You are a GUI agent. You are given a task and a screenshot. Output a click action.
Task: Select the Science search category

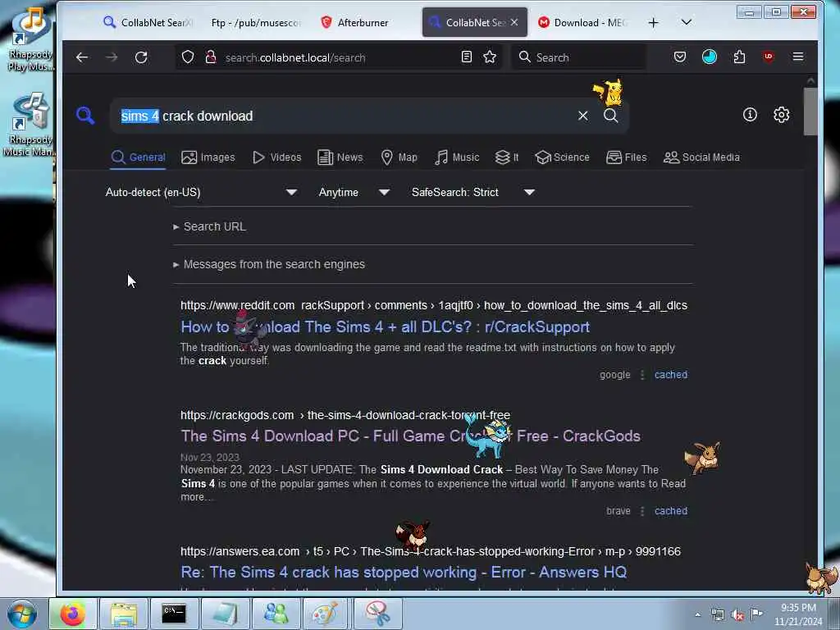tap(563, 157)
